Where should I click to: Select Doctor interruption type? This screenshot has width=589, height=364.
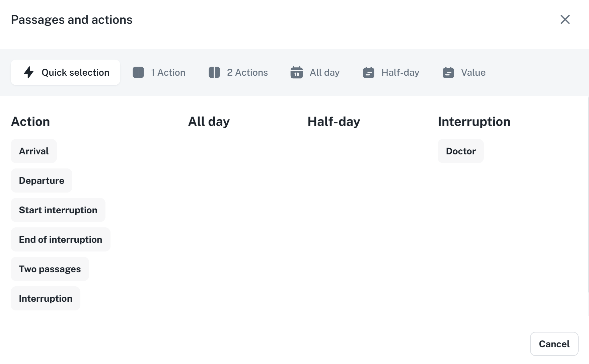coord(460,151)
